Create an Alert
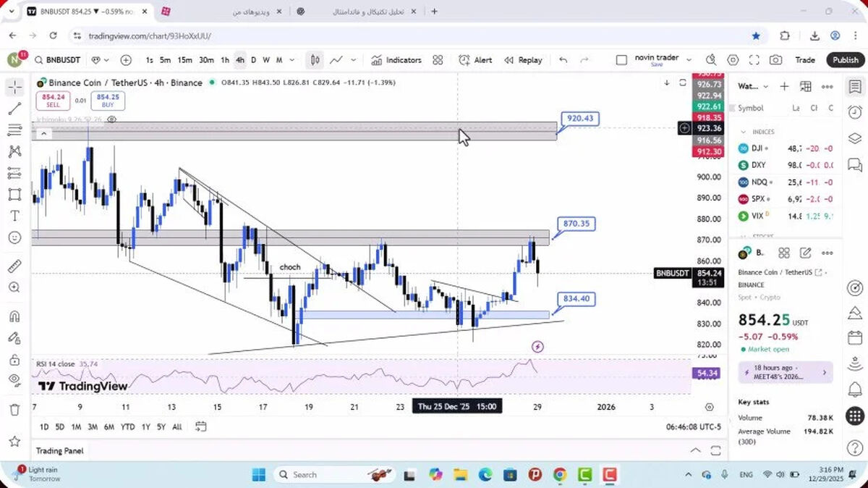The height and width of the screenshot is (488, 868). (x=475, y=60)
